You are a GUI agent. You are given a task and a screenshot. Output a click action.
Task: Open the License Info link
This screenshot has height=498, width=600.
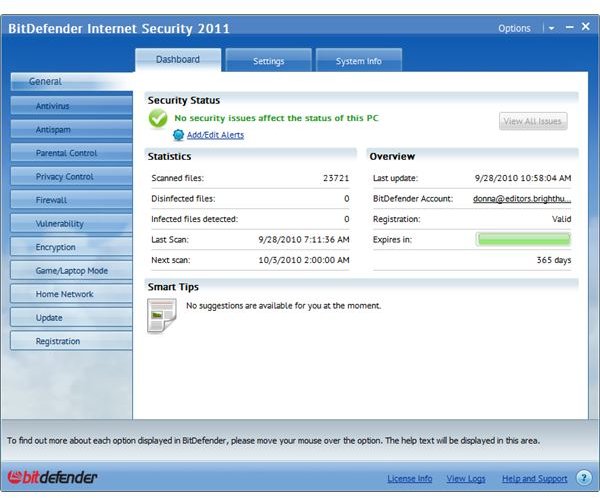pos(409,478)
